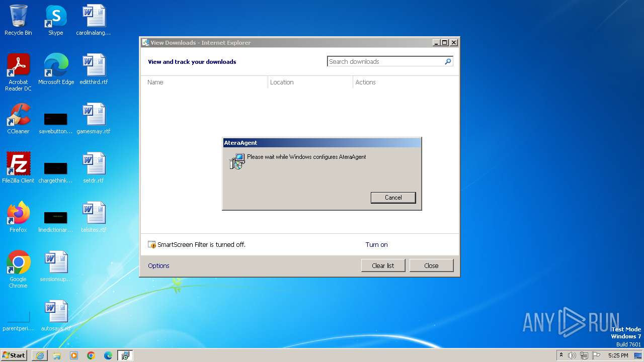Launch Microsoft Edge desktop shortcut
Viewport: 644px width, 362px height.
tap(56, 69)
